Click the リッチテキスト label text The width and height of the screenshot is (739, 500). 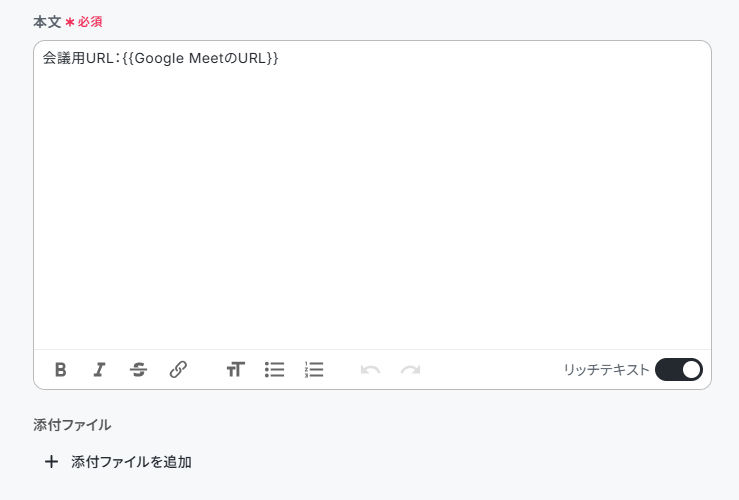[x=607, y=370]
